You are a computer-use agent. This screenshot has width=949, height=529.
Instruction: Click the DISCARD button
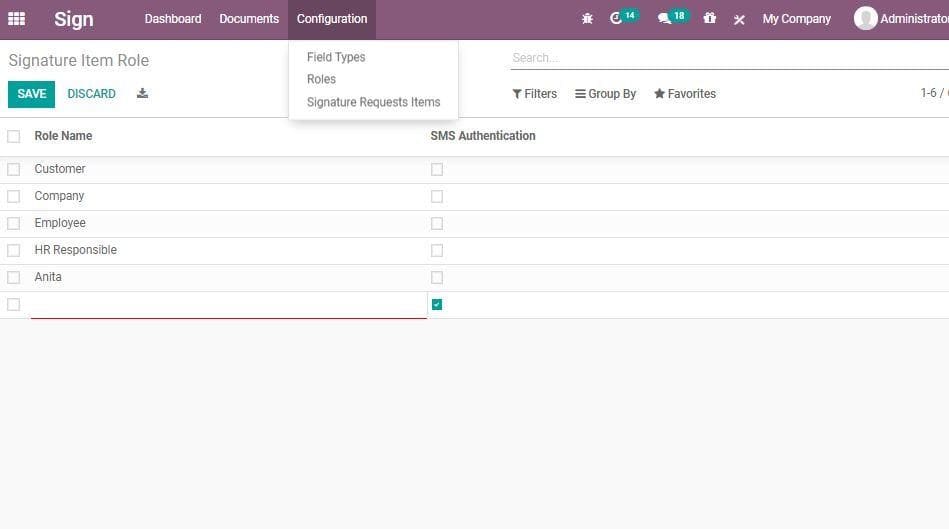pyautogui.click(x=91, y=94)
